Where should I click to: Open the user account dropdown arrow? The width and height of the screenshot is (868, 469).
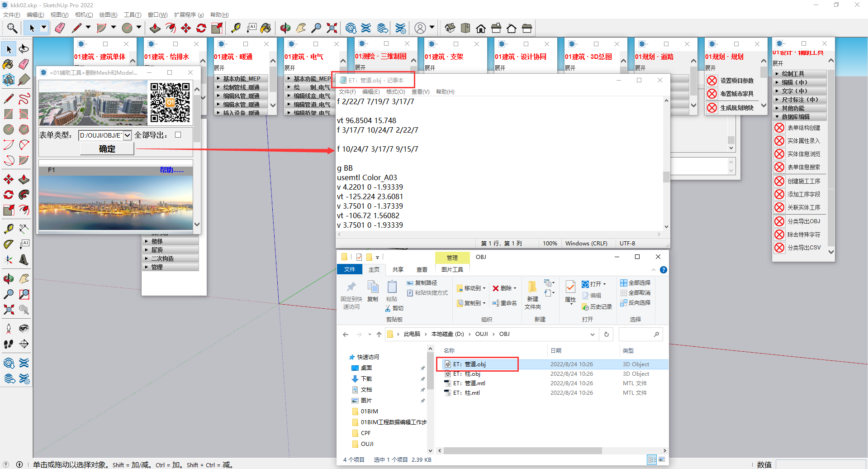coord(432,28)
